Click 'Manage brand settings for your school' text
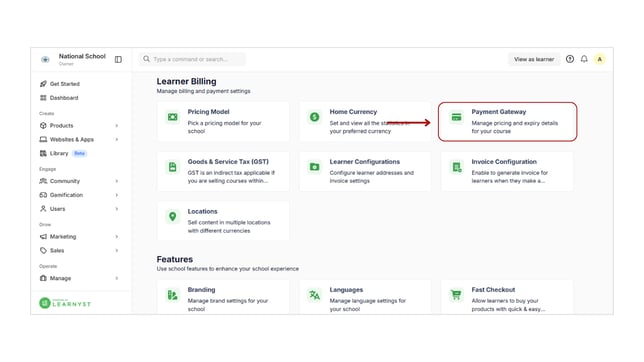Image resolution: width=644 pixels, height=362 pixels. (x=228, y=305)
